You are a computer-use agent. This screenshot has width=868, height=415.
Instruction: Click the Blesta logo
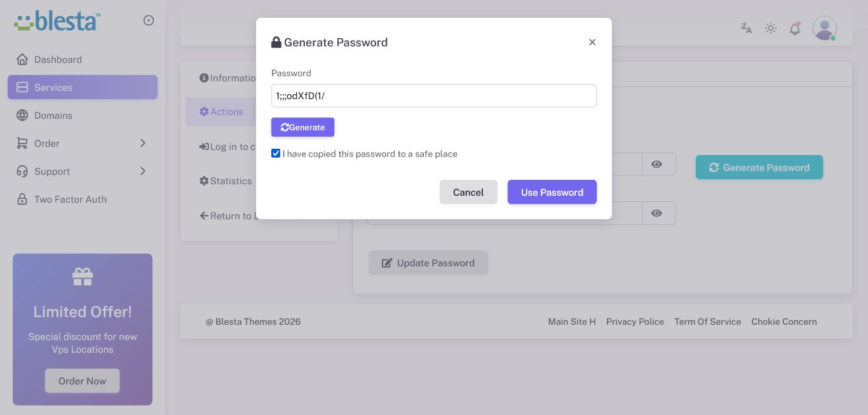(57, 20)
